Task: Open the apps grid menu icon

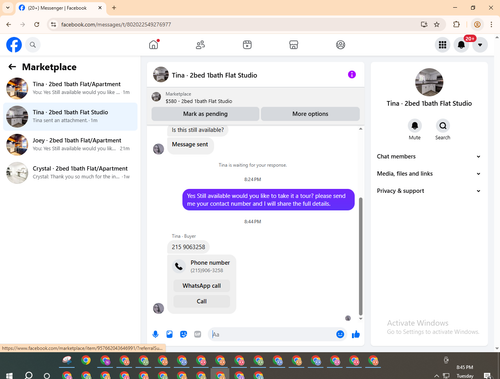Action: click(442, 45)
